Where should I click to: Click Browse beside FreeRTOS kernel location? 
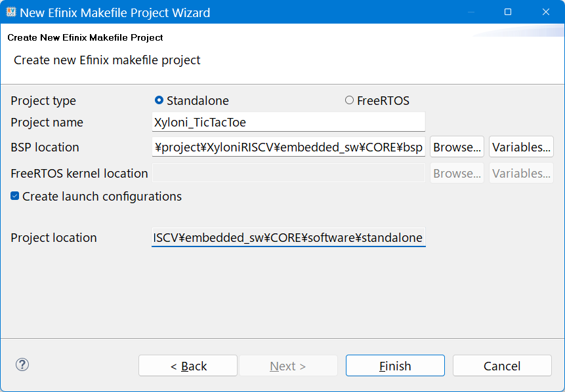point(457,173)
